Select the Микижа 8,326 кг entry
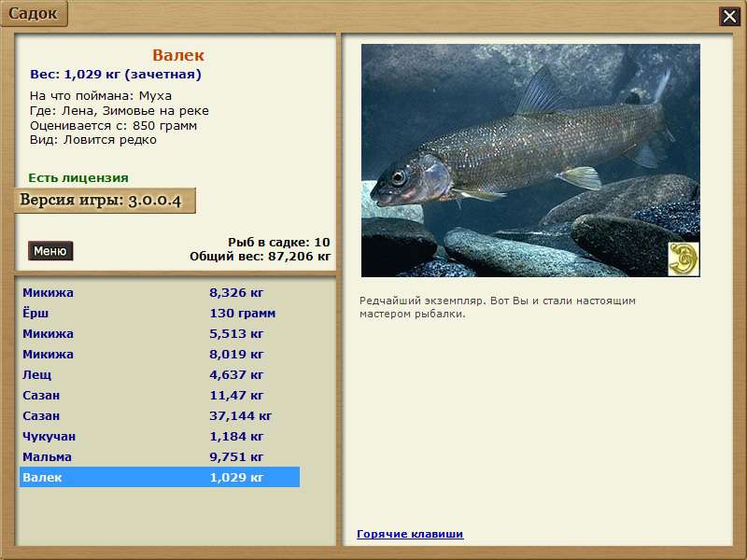Screen dimensions: 747x560 159,293
